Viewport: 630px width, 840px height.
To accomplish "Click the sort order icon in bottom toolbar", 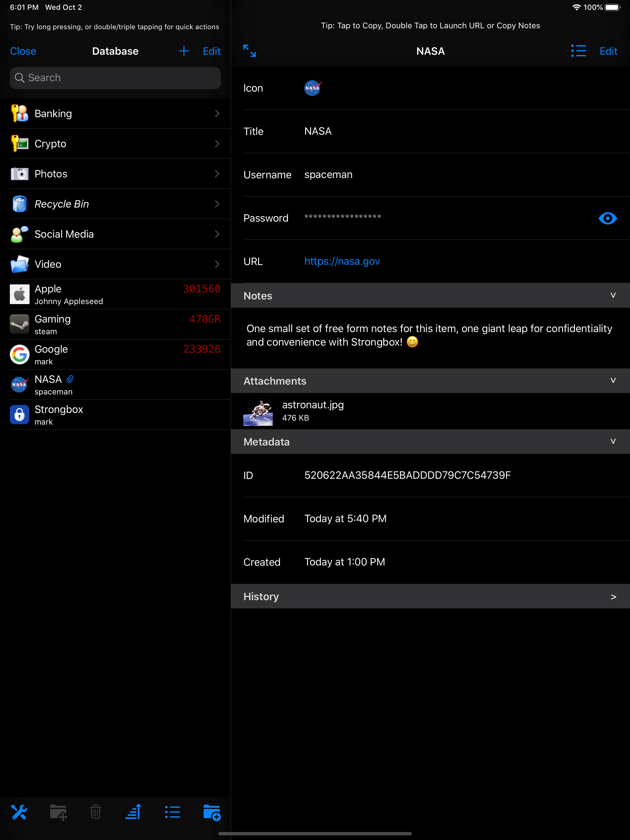I will point(134,812).
